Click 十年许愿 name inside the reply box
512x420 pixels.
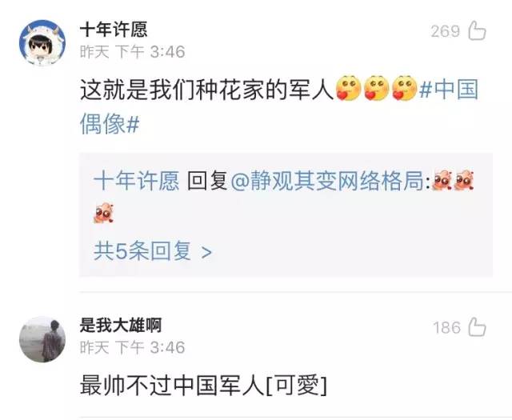tap(137, 181)
